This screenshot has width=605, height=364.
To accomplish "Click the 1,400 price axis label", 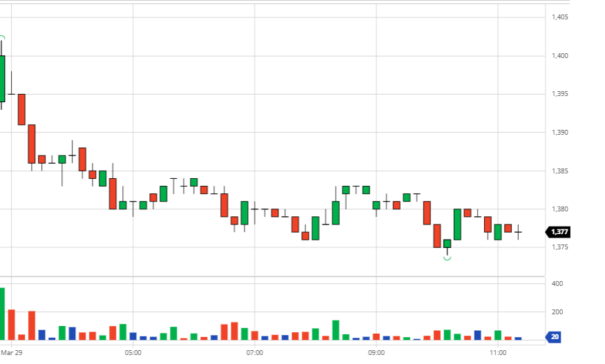I will pyautogui.click(x=560, y=55).
